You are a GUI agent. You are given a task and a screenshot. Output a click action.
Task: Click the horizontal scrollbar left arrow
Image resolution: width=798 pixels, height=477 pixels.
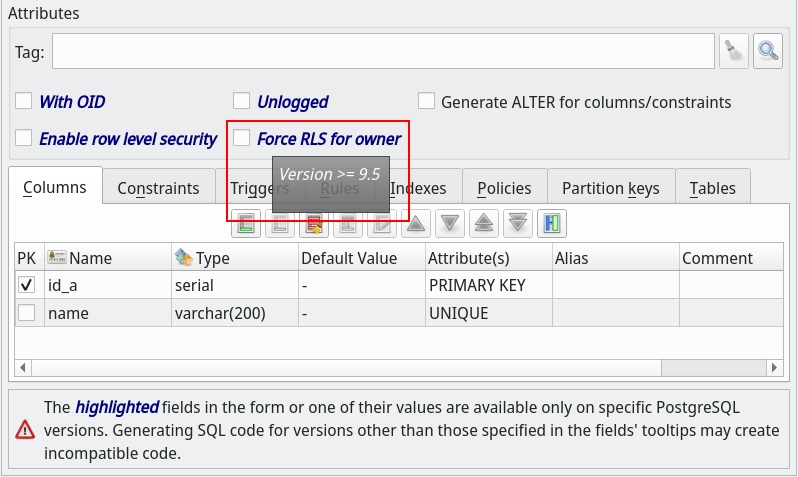22,367
